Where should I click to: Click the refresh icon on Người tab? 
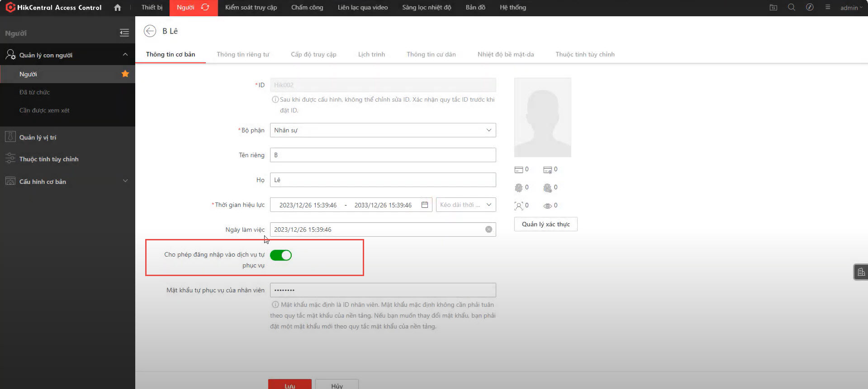click(x=205, y=8)
